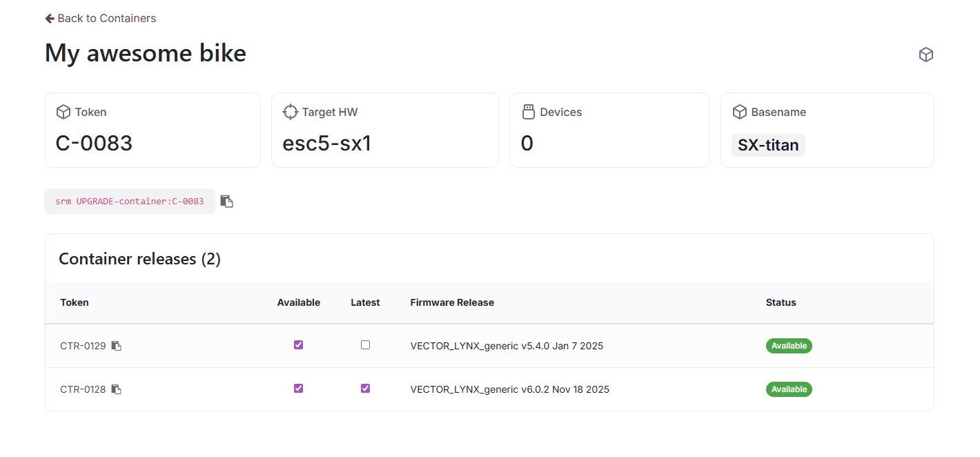Viewport: 980px width, 457px height.
Task: Select the srm UPGRADE-container:C-0083 command text
Action: tap(130, 202)
